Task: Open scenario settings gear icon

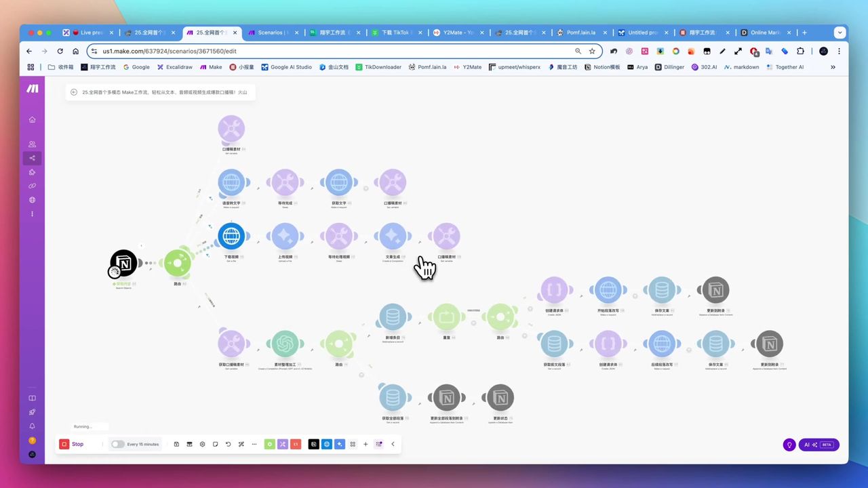Action: tap(202, 444)
